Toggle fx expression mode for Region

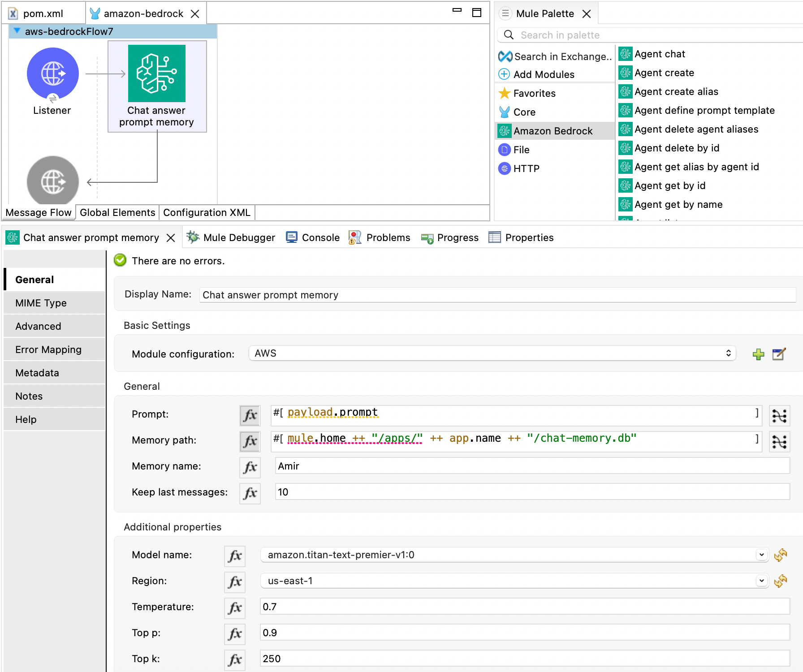click(x=235, y=582)
